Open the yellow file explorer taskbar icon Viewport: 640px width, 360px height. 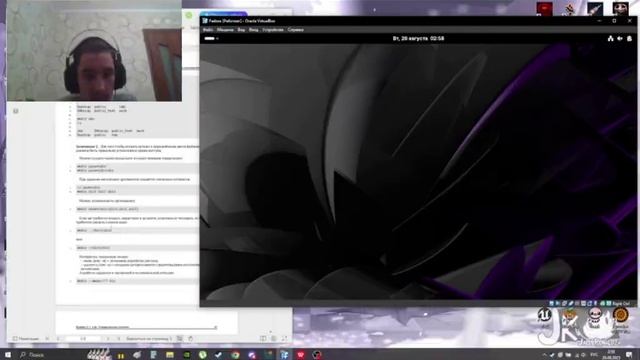point(170,355)
